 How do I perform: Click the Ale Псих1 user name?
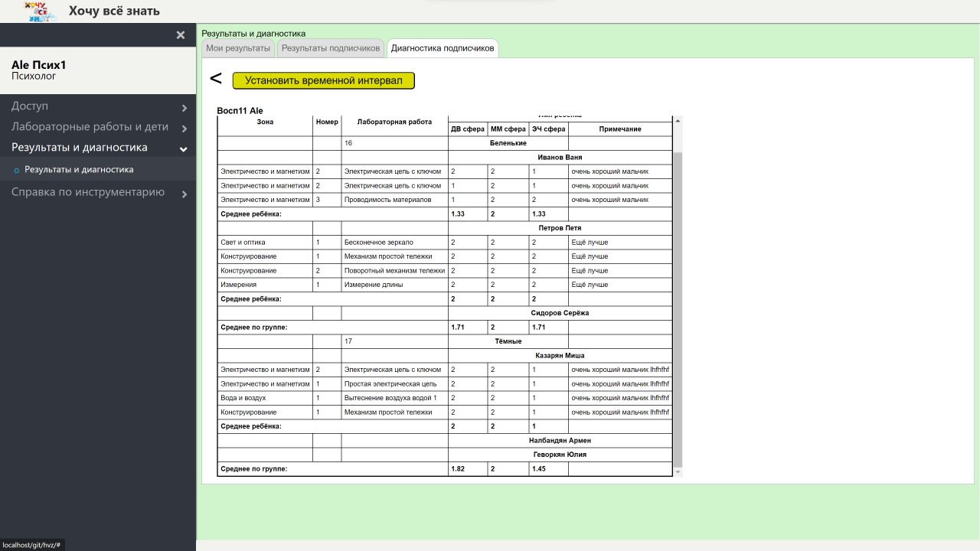pos(39,65)
